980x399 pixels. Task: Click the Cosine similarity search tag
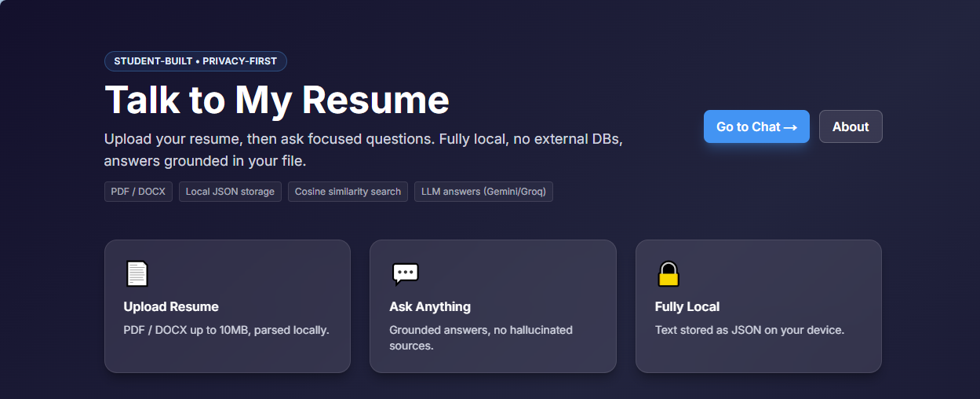pos(348,192)
